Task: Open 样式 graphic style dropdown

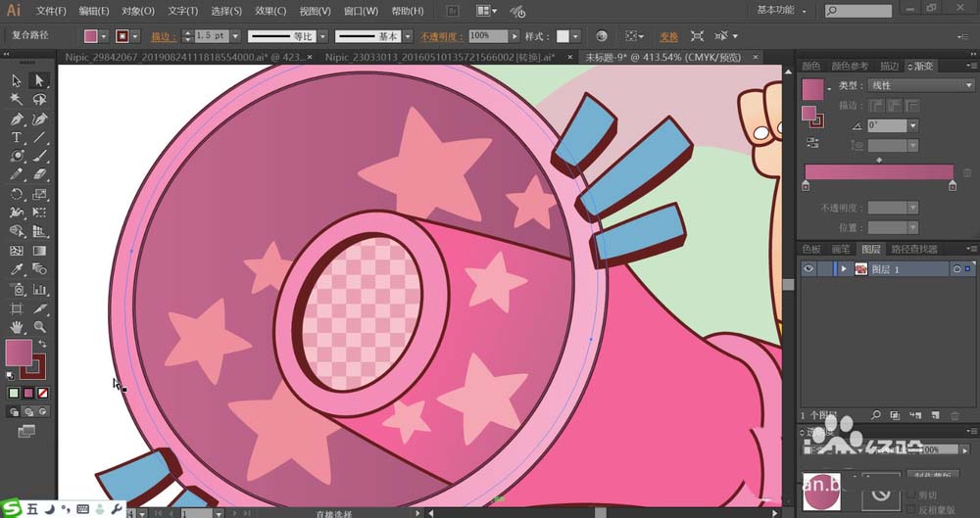Action: click(575, 36)
